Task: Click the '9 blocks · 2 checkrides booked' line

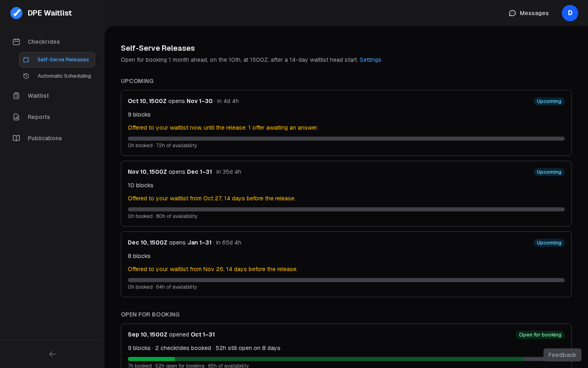Action: click(204, 348)
